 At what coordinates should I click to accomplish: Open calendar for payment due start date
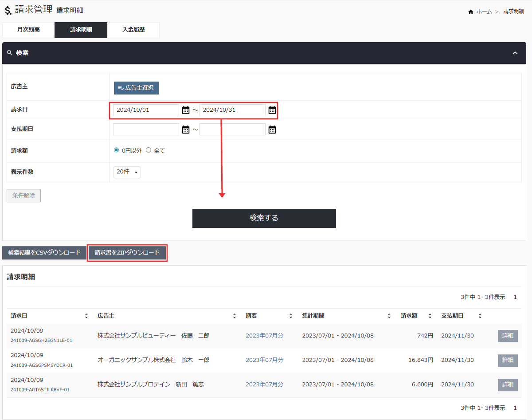[186, 130]
